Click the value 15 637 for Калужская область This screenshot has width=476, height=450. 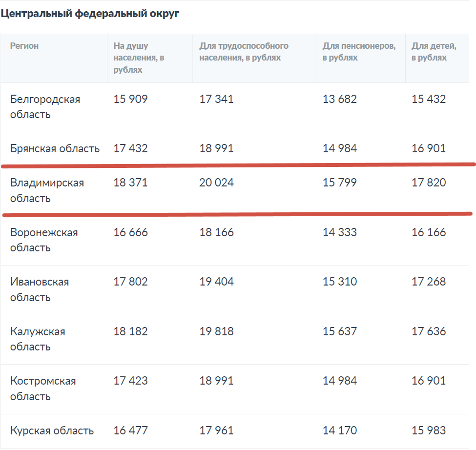(x=340, y=331)
